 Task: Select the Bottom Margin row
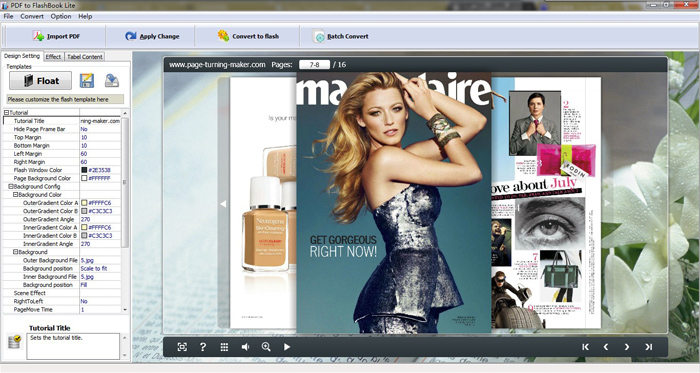coord(62,145)
